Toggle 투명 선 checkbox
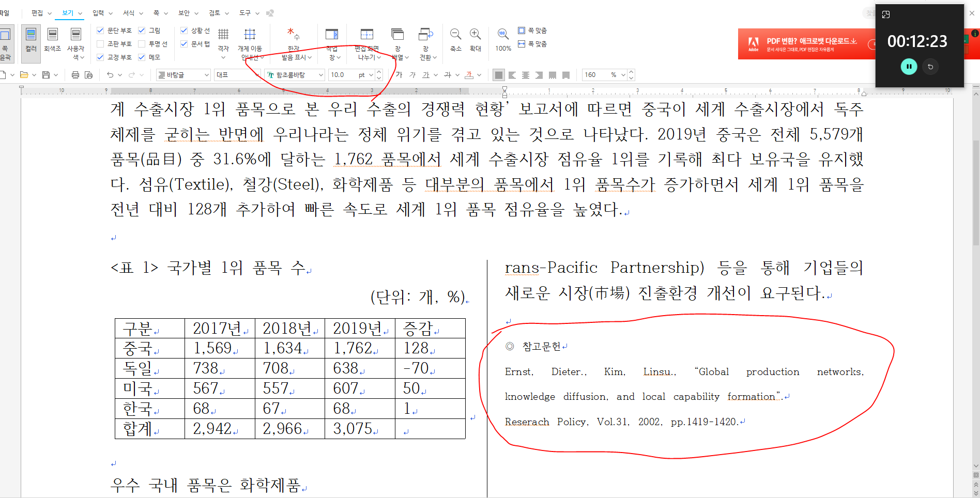The height and width of the screenshot is (498, 980). click(142, 44)
